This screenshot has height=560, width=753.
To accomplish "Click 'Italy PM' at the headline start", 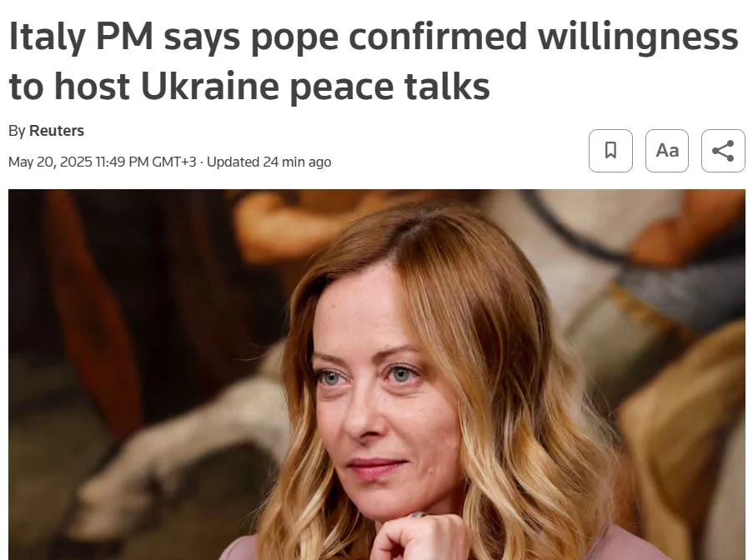I will click(x=81, y=37).
